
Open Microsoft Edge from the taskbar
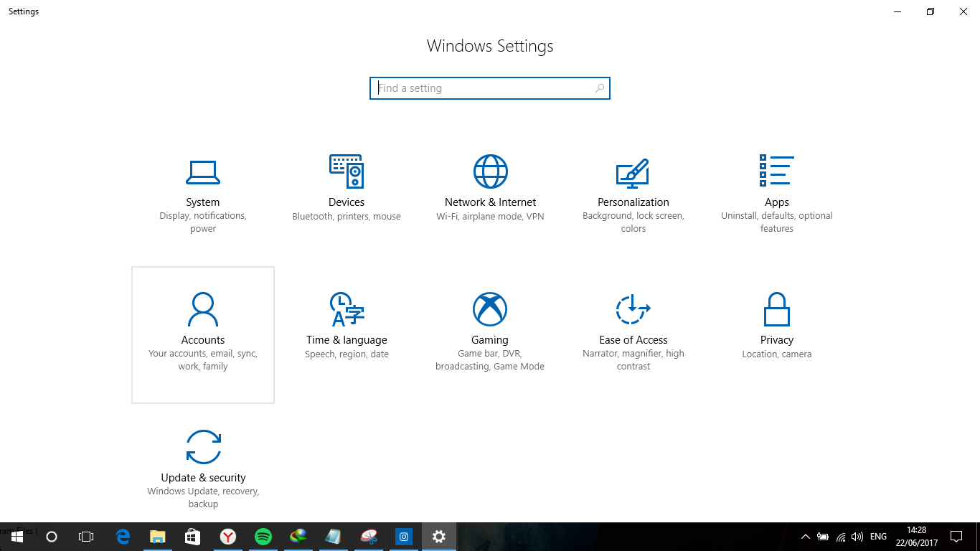point(122,536)
